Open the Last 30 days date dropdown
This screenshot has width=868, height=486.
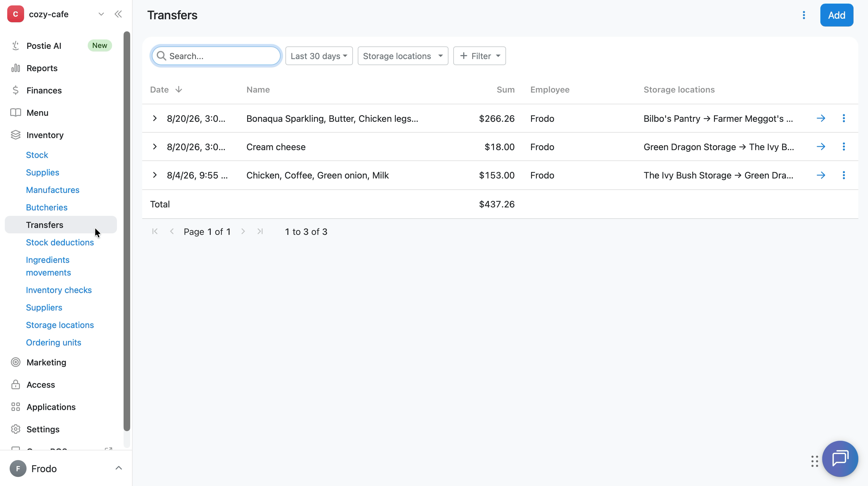click(319, 56)
